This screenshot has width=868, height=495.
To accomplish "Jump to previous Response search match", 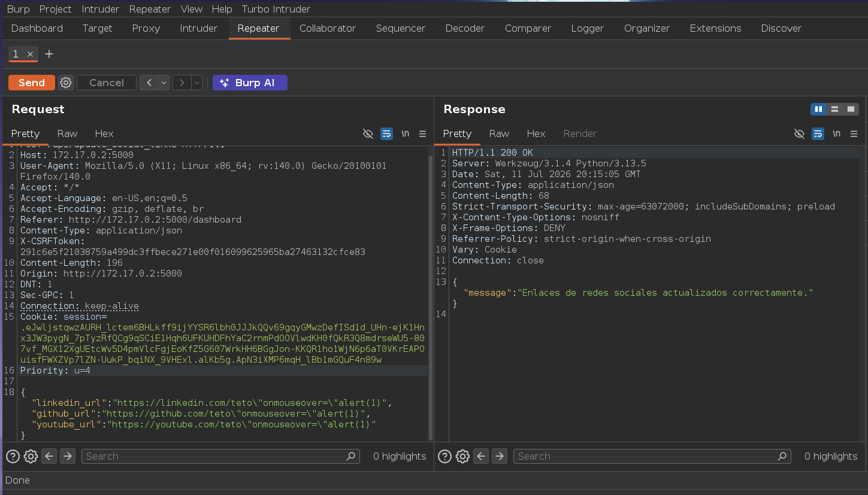I will tap(481, 456).
